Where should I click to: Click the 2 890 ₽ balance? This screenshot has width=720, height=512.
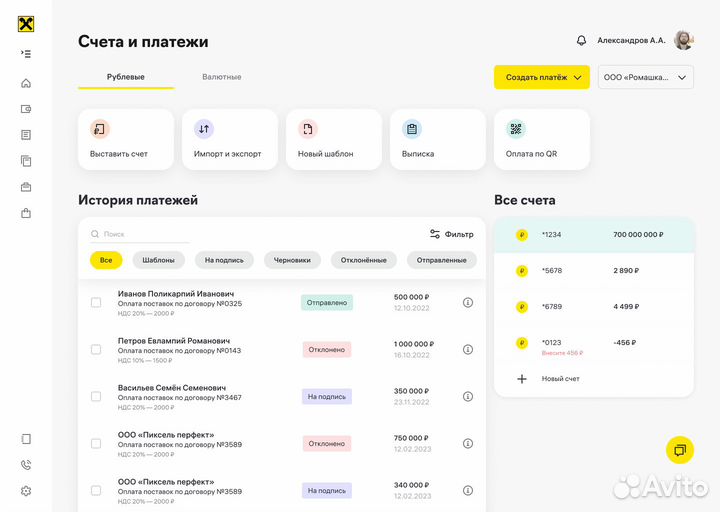tap(626, 271)
